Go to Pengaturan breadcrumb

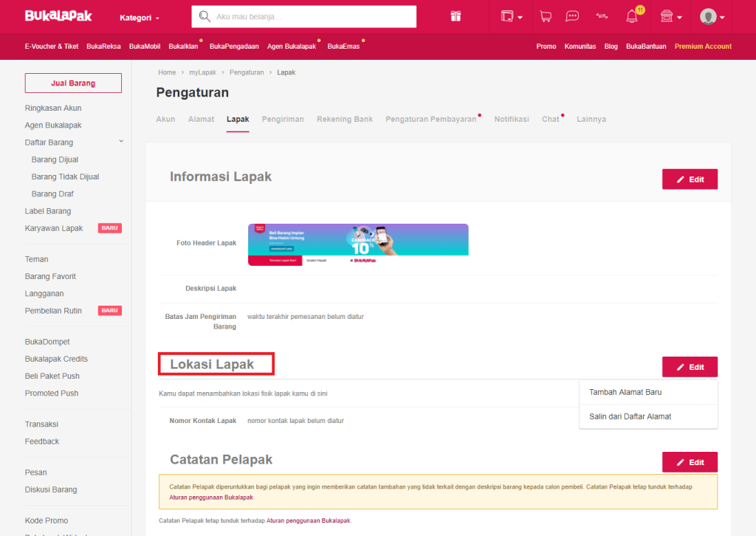(x=247, y=72)
